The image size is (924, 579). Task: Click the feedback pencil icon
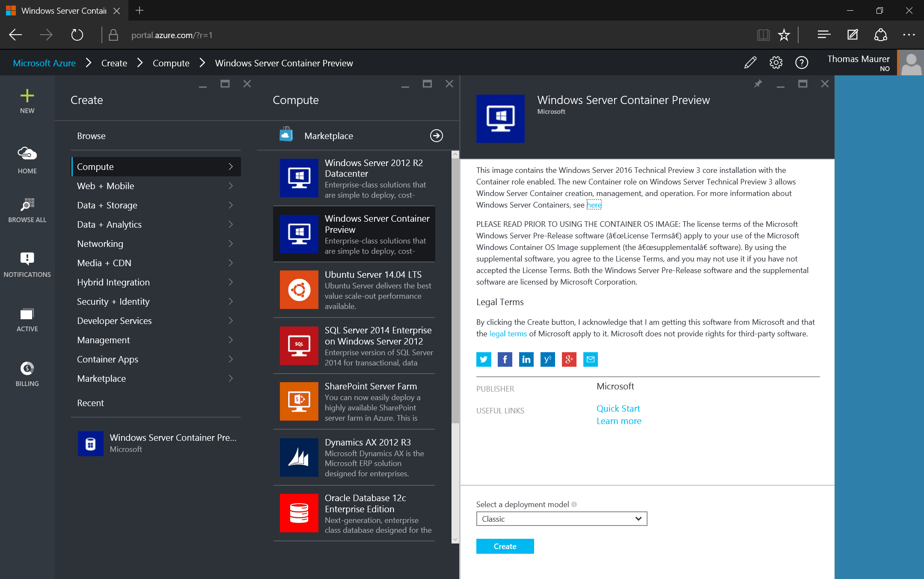pyautogui.click(x=750, y=62)
